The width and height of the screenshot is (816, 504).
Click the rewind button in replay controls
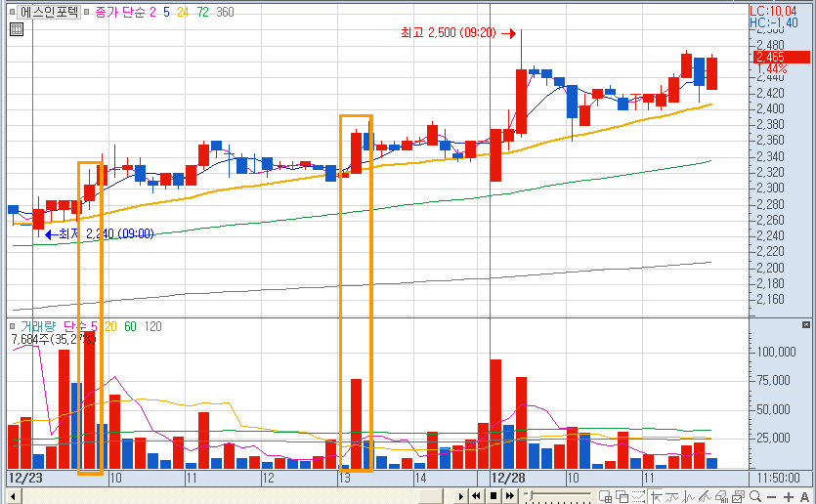tap(477, 496)
